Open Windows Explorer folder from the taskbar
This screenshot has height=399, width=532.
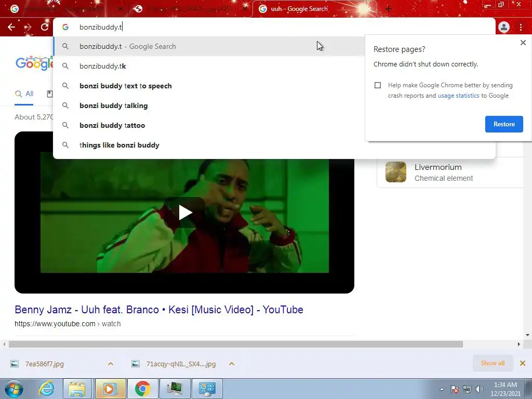click(77, 389)
